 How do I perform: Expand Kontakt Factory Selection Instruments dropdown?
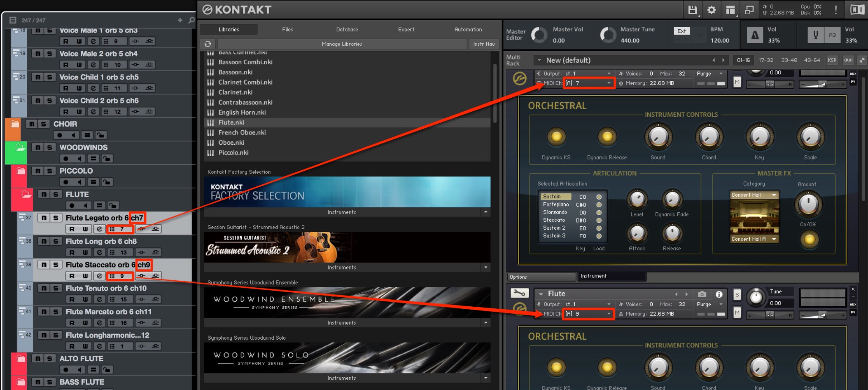[486, 212]
